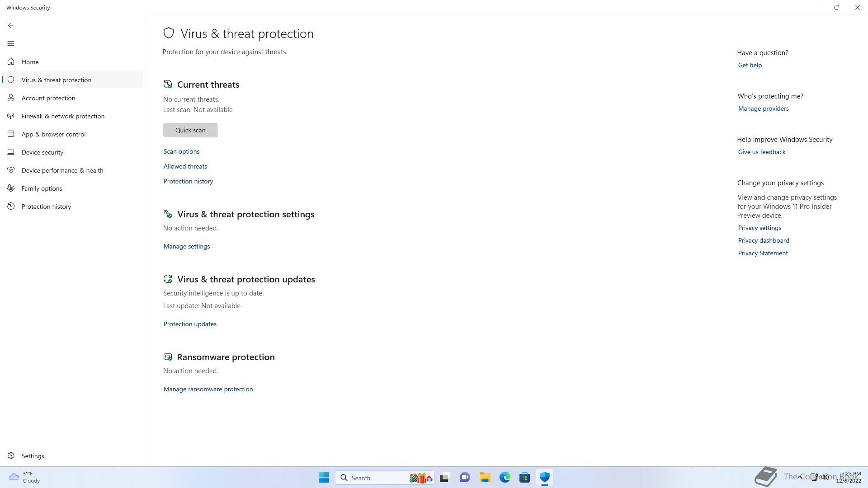Open the weather widget showing 31°F Cloudy
This screenshot has width=868, height=488.
tap(25, 477)
